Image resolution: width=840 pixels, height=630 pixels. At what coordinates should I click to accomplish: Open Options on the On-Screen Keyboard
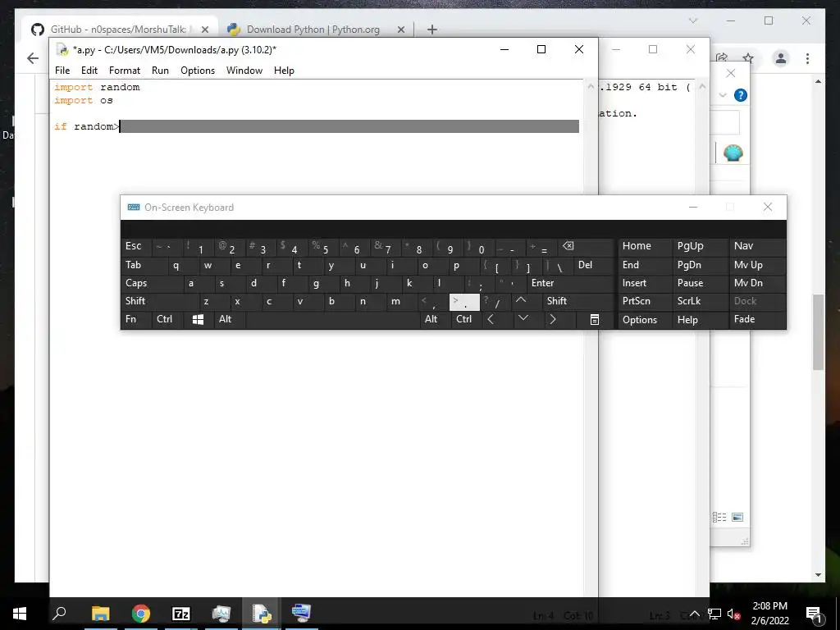click(x=645, y=320)
